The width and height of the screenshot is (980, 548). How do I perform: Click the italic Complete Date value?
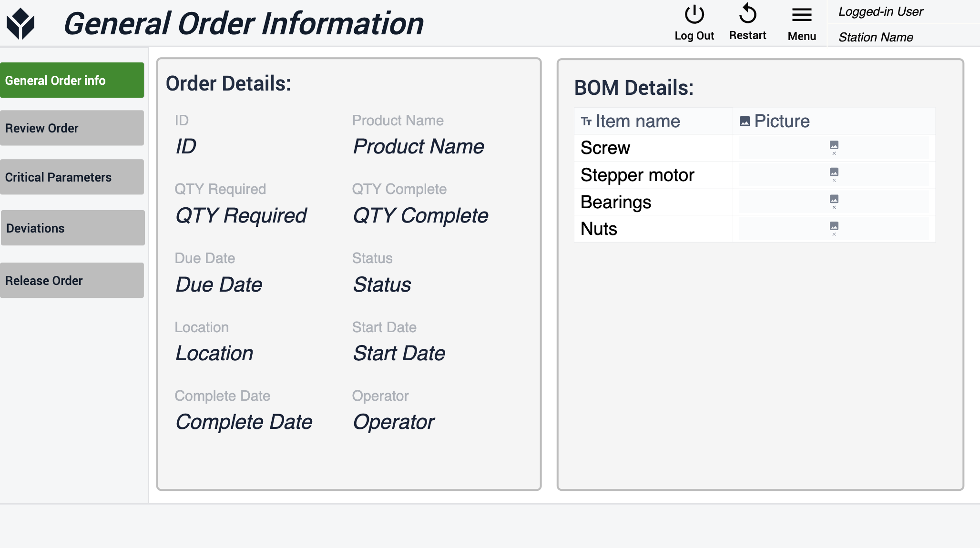click(x=244, y=422)
